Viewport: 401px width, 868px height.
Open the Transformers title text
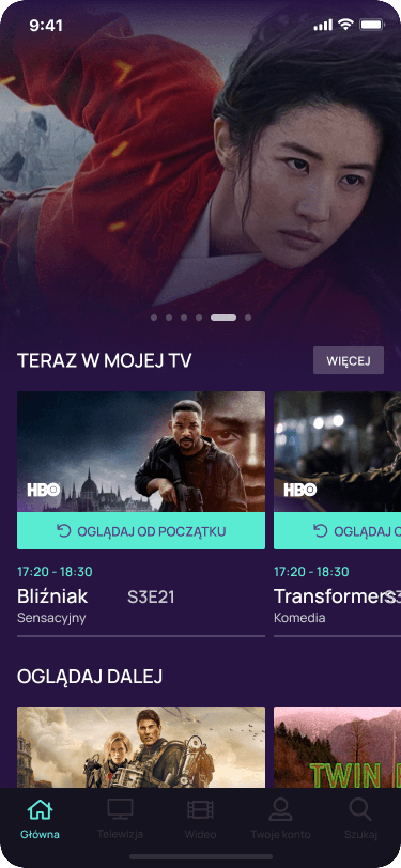pyautogui.click(x=335, y=596)
